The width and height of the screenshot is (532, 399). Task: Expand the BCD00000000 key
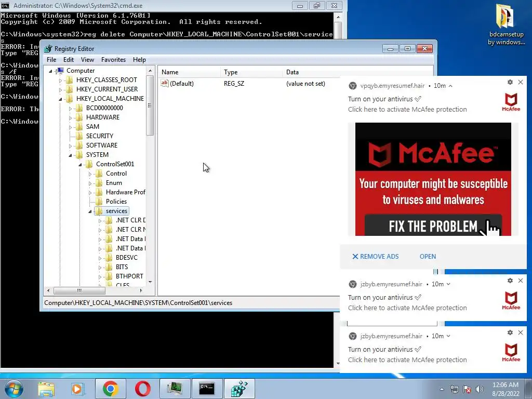pyautogui.click(x=70, y=108)
